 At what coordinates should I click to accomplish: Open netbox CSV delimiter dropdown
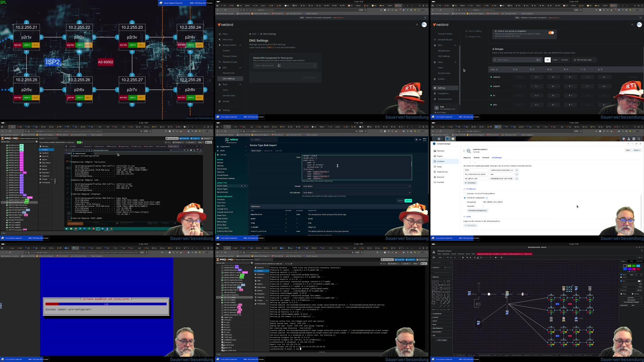[x=356, y=193]
